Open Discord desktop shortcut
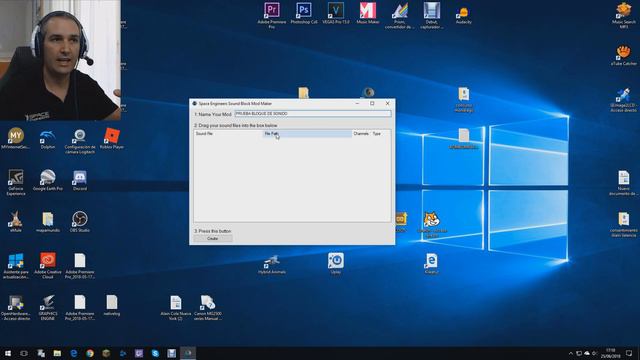This screenshot has width=640, height=360. tap(80, 180)
